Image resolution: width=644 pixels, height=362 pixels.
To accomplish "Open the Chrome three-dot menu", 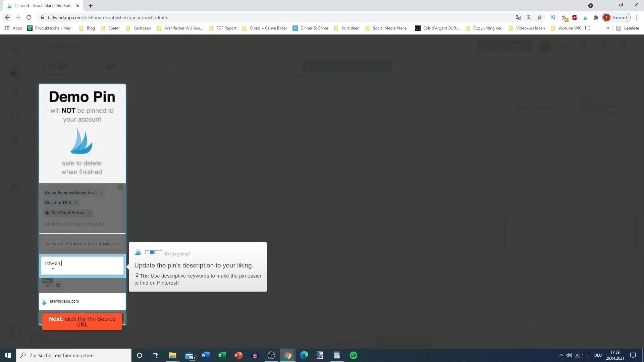I will pos(637,17).
